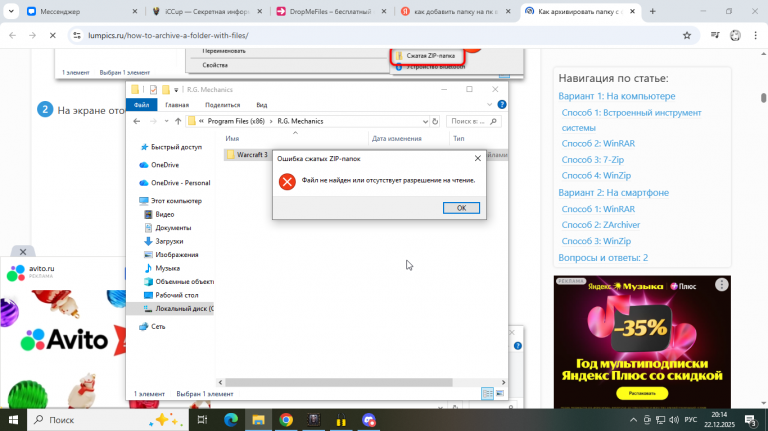Select Program Files (x86) in address path

[x=236, y=121]
